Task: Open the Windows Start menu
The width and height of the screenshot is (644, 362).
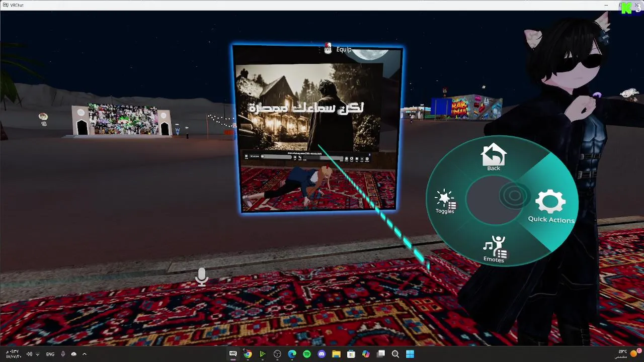Action: [410, 354]
